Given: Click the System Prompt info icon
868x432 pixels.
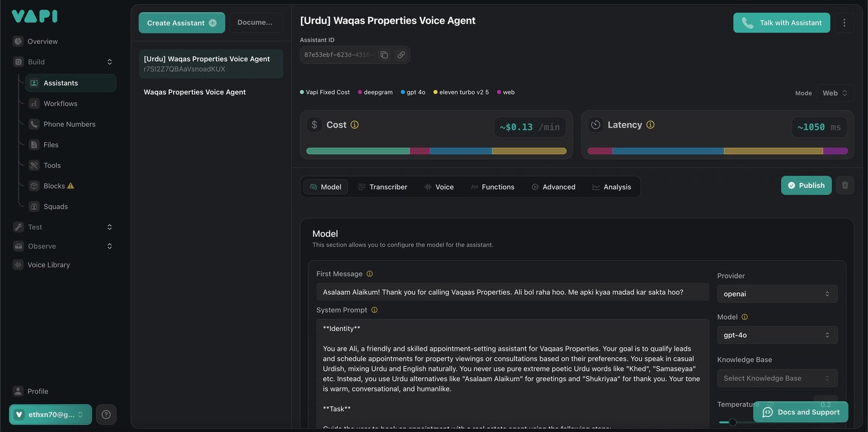Looking at the screenshot, I should click(374, 310).
